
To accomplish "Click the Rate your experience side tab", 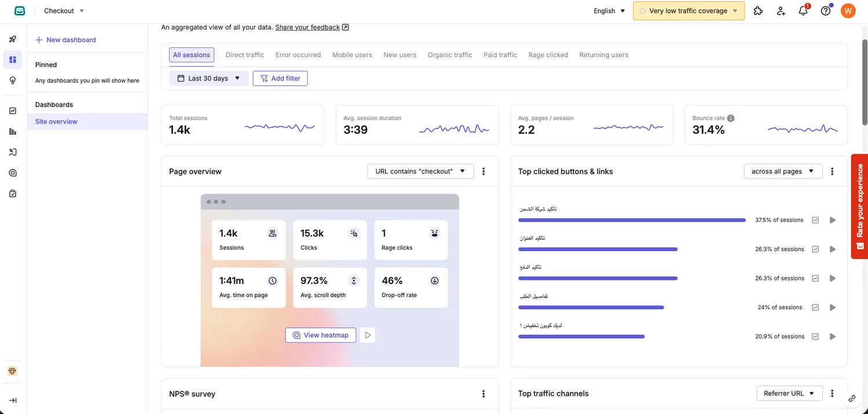I will point(859,206).
